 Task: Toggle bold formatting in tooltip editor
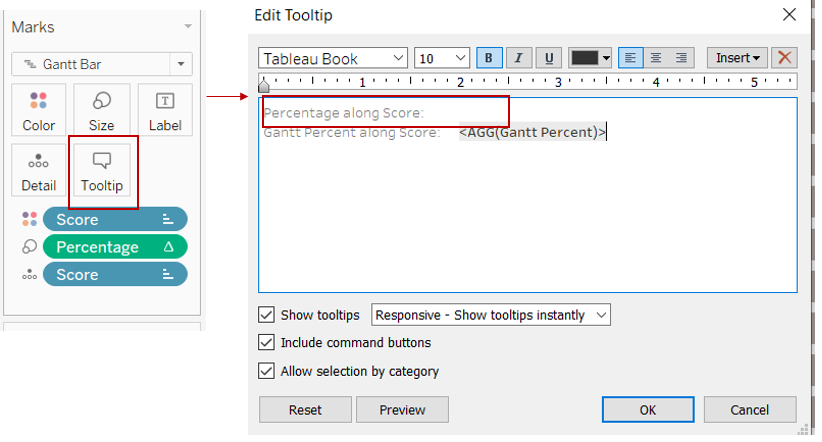point(488,58)
